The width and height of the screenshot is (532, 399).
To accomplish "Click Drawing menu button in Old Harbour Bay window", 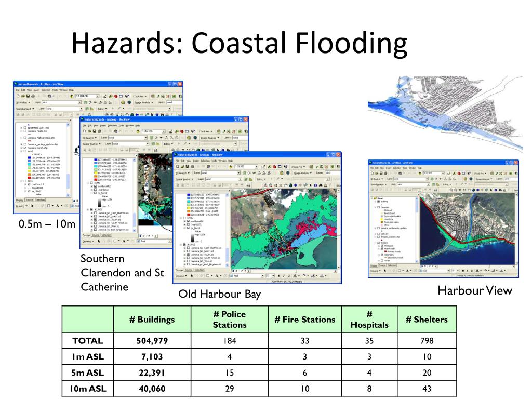I will click(x=181, y=276).
